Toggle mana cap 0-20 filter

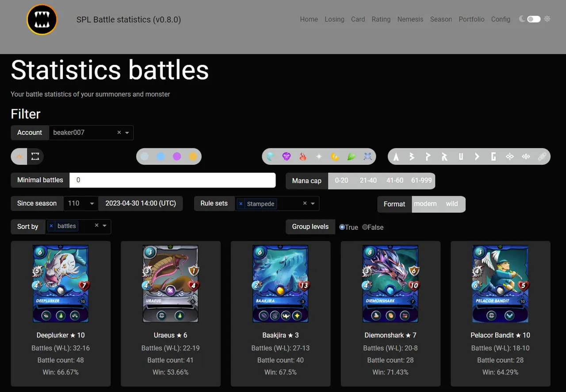click(341, 180)
